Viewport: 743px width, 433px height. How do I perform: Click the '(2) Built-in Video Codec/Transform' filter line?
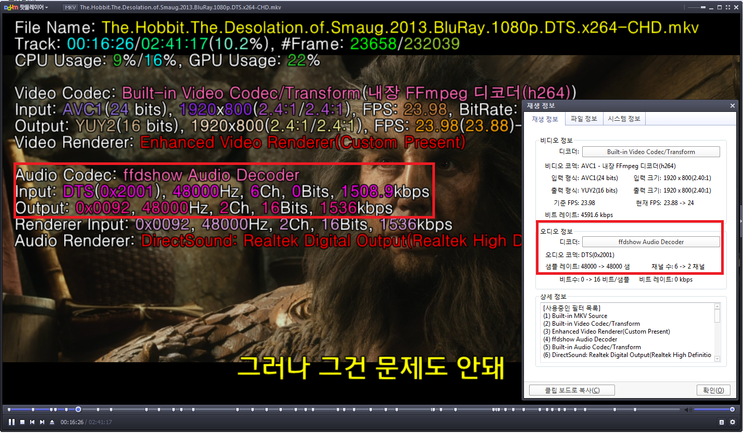591,324
